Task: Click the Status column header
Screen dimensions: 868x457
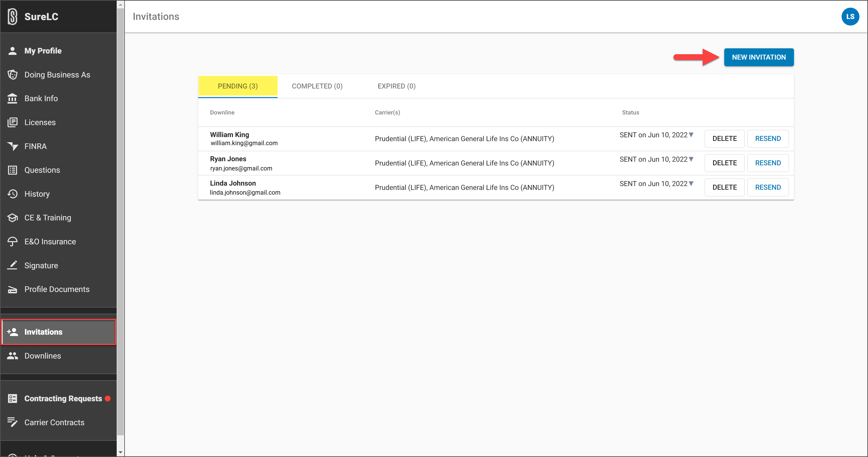Action: point(630,113)
